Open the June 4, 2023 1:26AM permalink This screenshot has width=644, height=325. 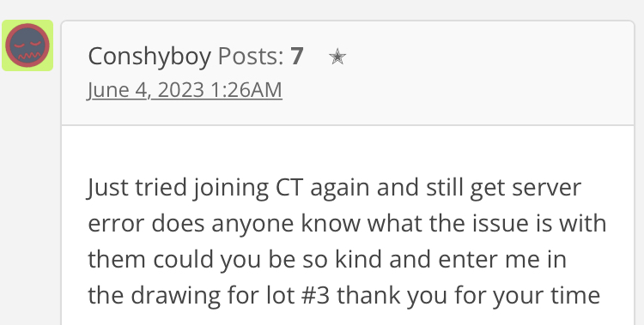pos(185,90)
